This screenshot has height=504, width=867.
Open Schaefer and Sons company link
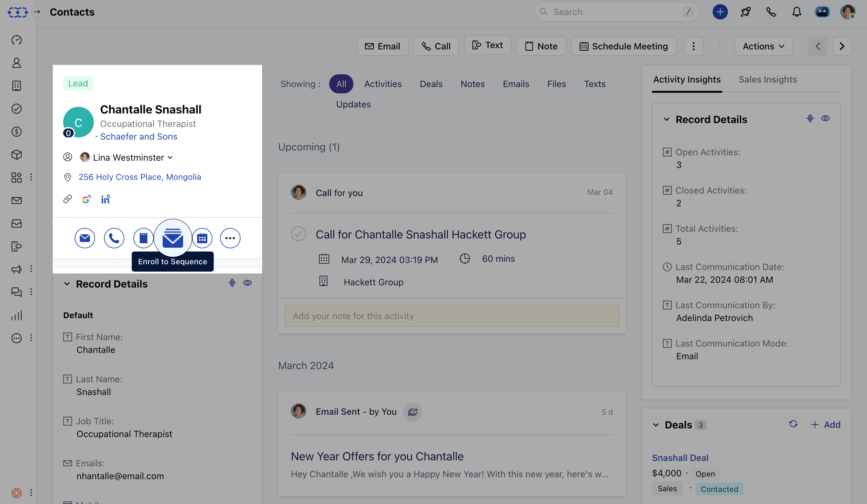(139, 136)
